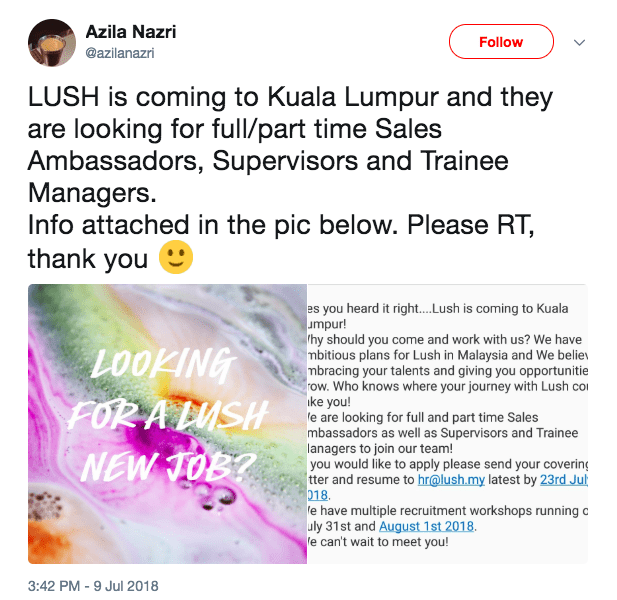Select the 23rd July date link
The image size is (617, 600).
(x=563, y=480)
